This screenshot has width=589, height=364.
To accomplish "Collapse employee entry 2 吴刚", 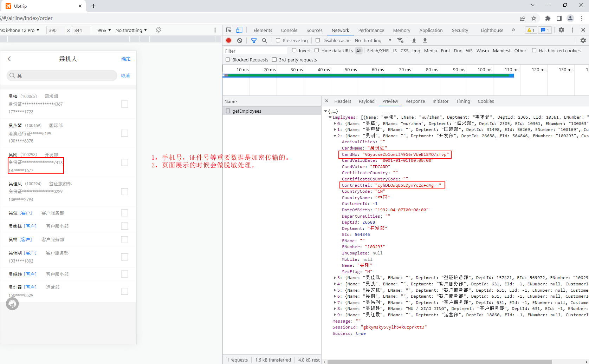I will click(335, 136).
